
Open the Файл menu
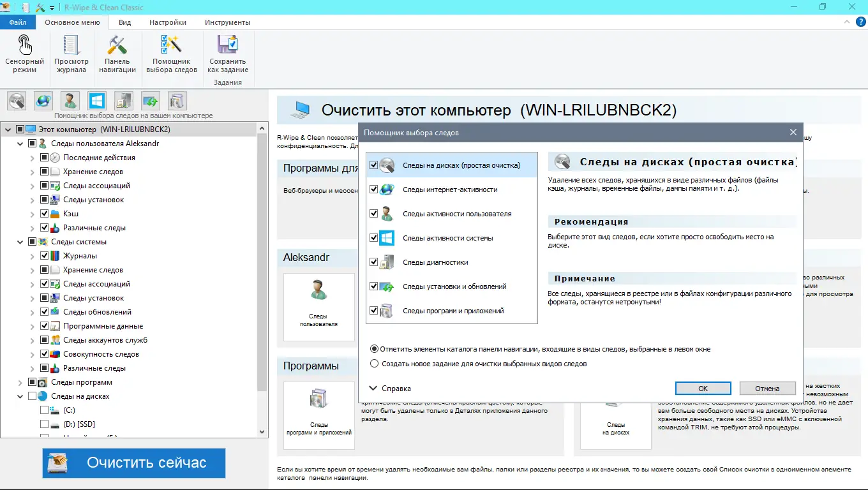tap(17, 22)
